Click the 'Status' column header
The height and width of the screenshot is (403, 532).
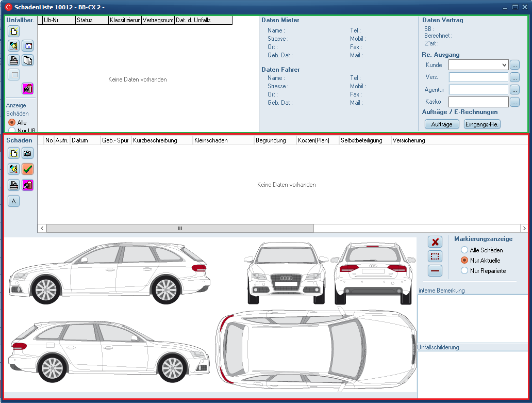tap(92, 20)
